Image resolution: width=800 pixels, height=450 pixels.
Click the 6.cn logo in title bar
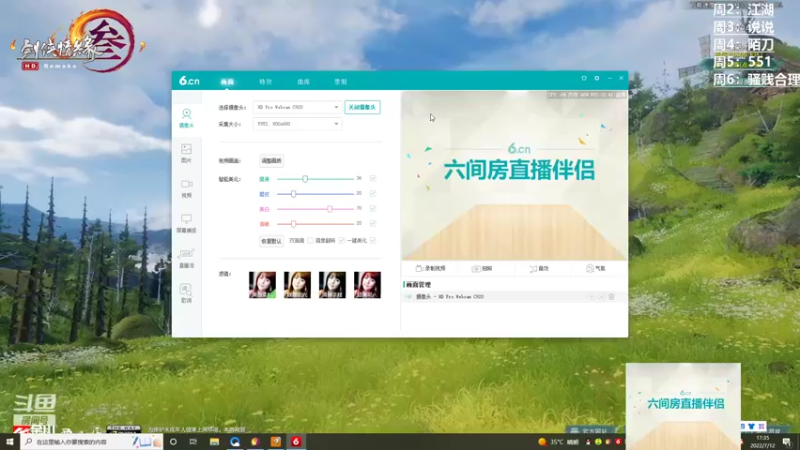189,81
